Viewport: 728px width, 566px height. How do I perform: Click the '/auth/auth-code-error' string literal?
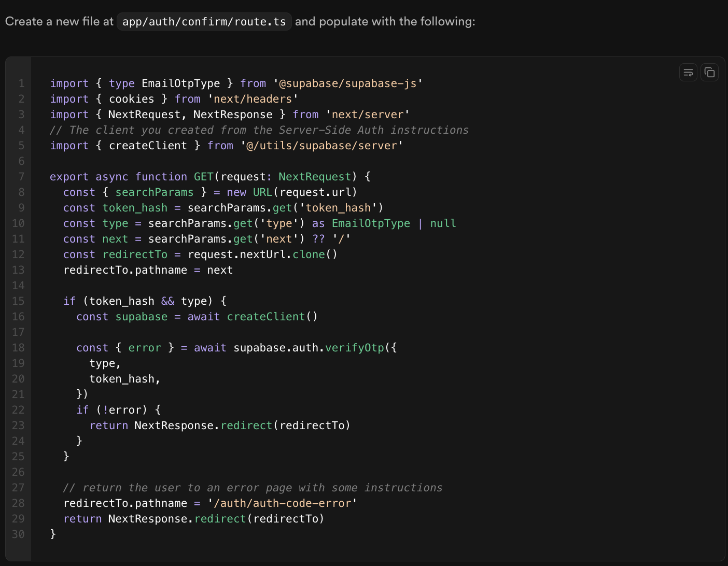(x=282, y=503)
